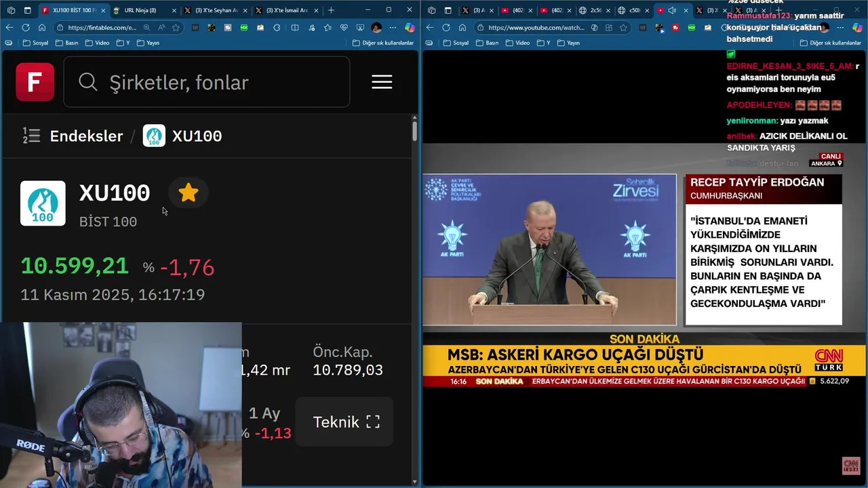
Task: Open the Fintables hamburger menu
Action: pyautogui.click(x=382, y=82)
